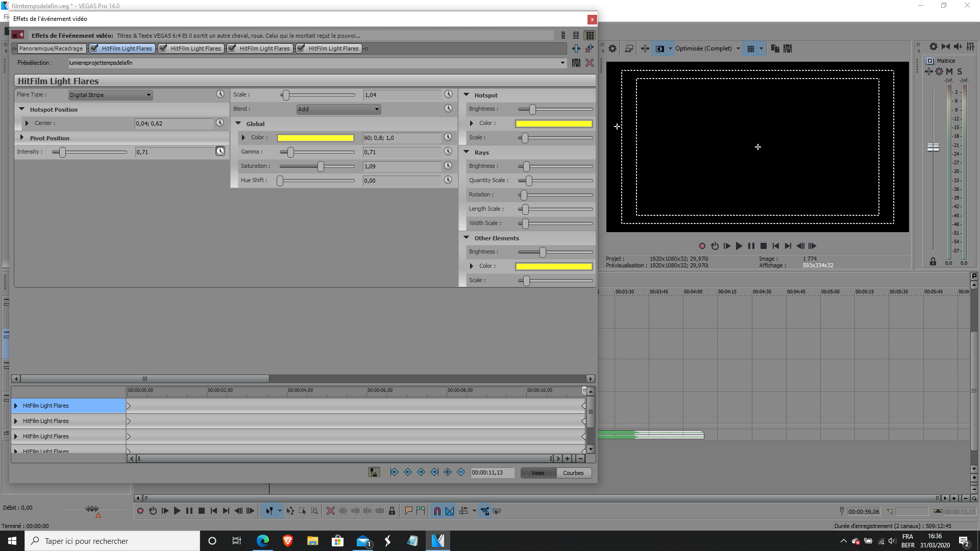Copy snapshot to clipboard in preview
The image size is (980, 551).
(775, 48)
